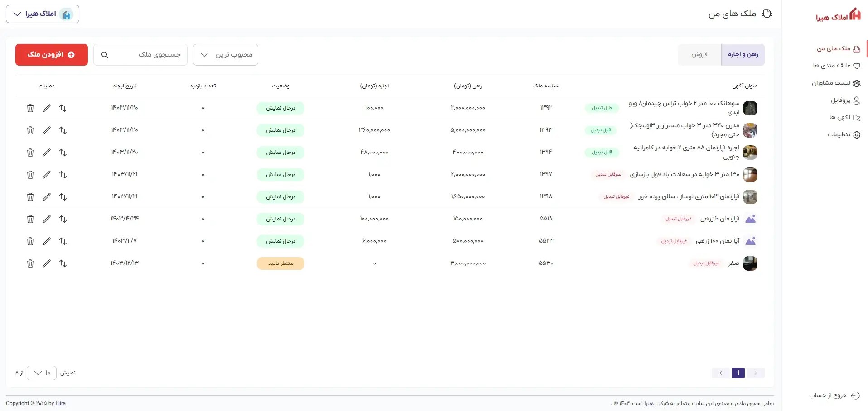The width and height of the screenshot is (868, 411).
Task: Click pencil edit icon for listing ۵۵۱۸
Action: point(47,219)
